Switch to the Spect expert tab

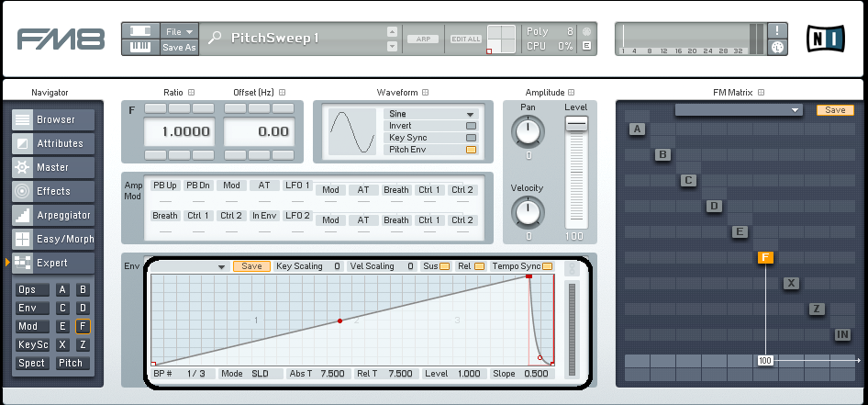pyautogui.click(x=32, y=363)
